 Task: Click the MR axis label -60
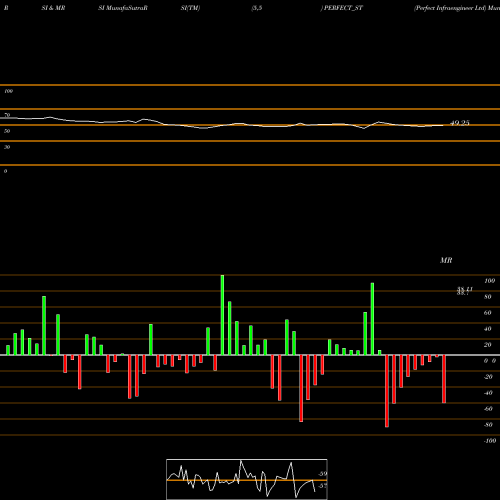point(488,409)
